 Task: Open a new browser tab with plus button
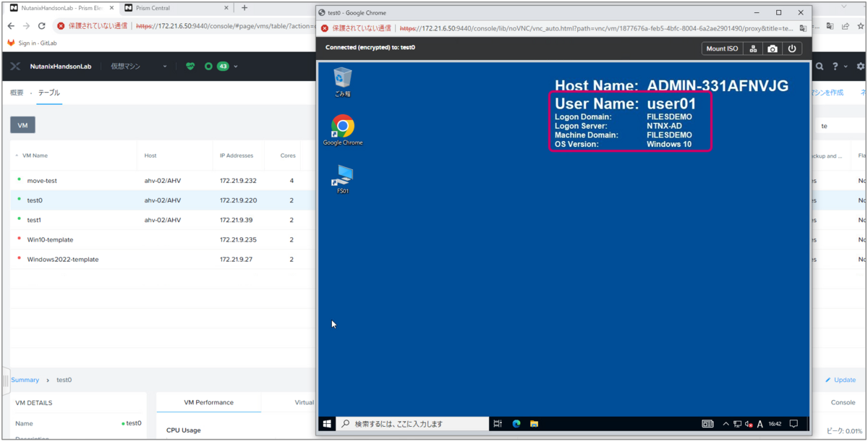tap(244, 8)
